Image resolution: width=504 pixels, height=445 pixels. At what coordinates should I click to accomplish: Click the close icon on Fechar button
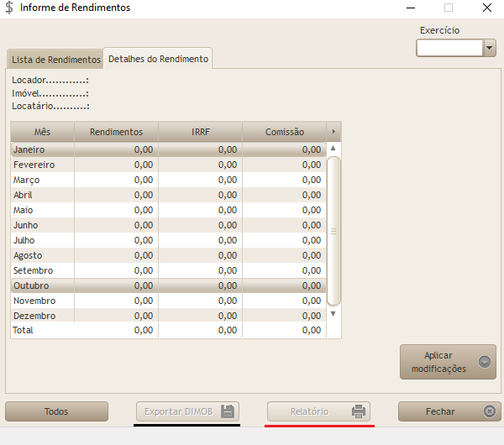490,411
